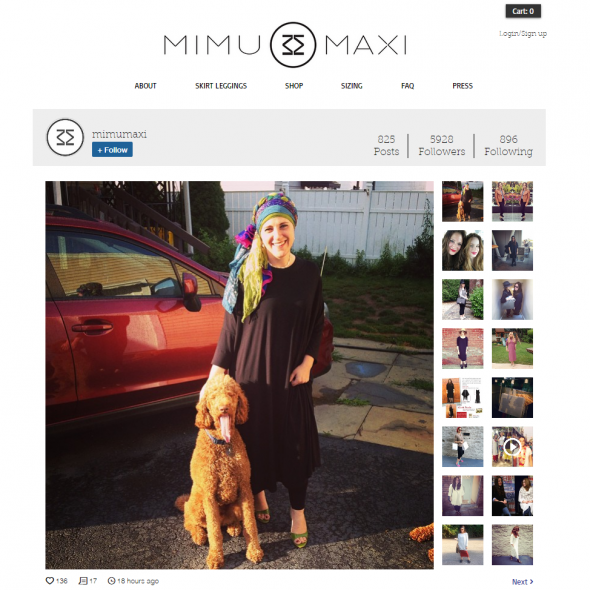590x590 pixels.
Task: Open the pink dress on lawn thumbnail
Action: [512, 348]
